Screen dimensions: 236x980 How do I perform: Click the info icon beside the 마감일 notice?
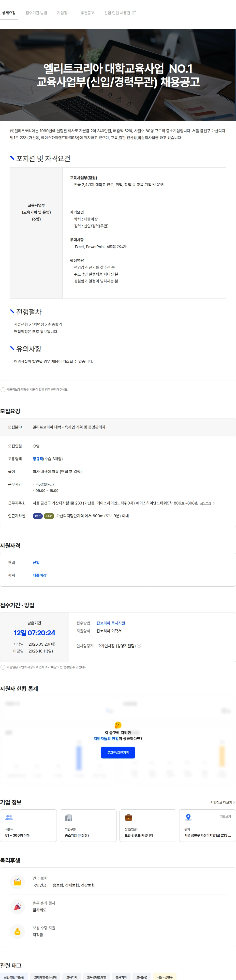(3, 667)
